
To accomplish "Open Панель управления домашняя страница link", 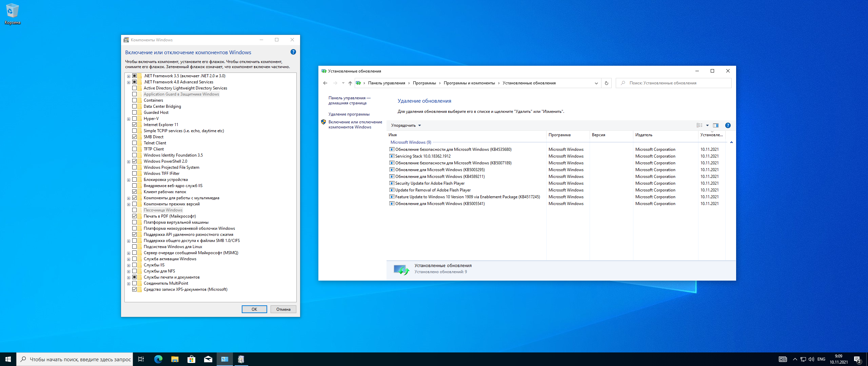I will (349, 100).
